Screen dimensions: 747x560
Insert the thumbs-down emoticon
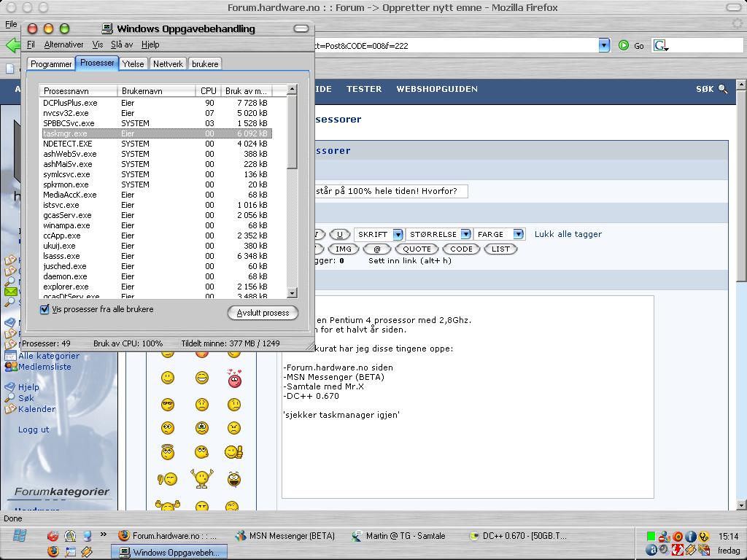coord(168,478)
